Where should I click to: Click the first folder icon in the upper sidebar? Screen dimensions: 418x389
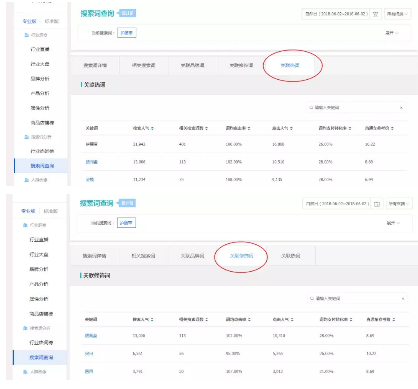27,35
